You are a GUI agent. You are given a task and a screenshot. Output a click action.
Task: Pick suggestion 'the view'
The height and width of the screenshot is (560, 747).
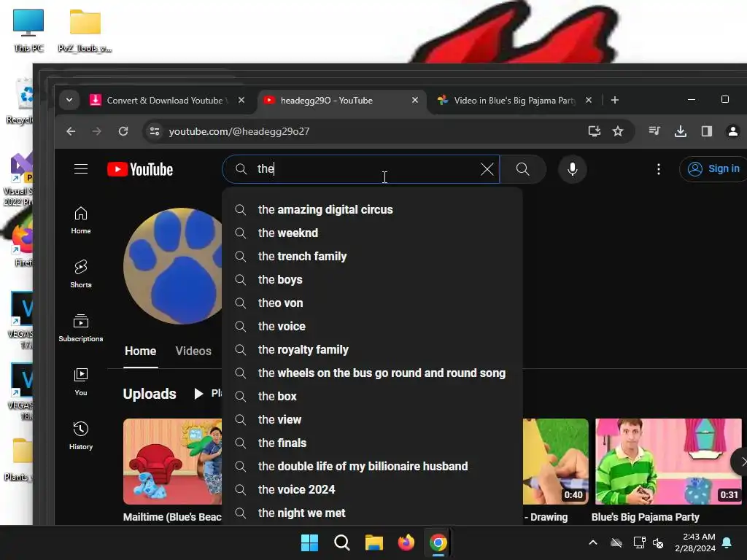pyautogui.click(x=373, y=419)
